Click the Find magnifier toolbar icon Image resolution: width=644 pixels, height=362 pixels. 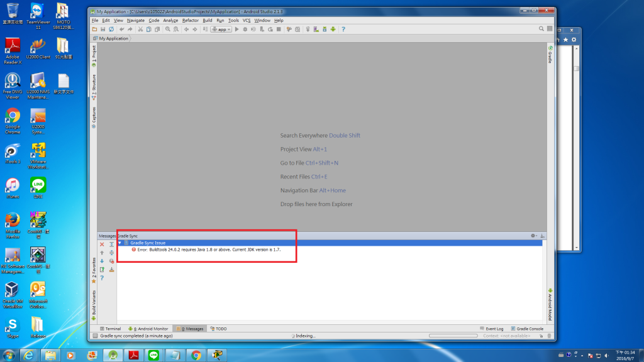pyautogui.click(x=167, y=29)
